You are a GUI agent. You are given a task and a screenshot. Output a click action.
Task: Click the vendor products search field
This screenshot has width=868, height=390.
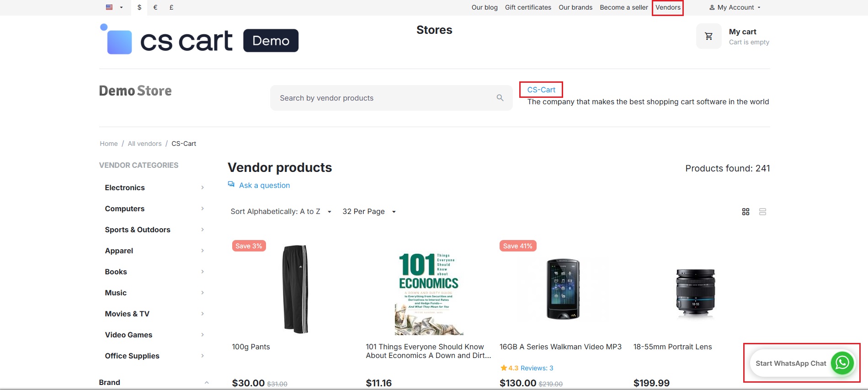pyautogui.click(x=384, y=98)
